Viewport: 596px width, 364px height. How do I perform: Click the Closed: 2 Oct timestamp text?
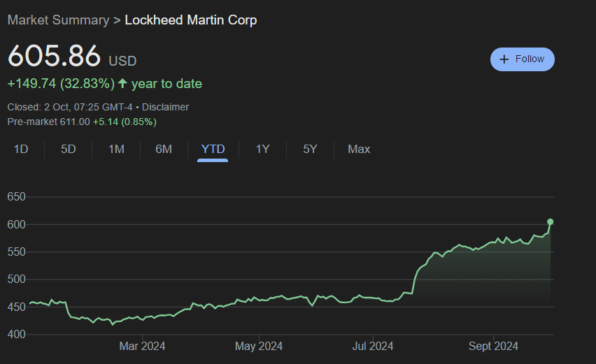pyautogui.click(x=70, y=107)
